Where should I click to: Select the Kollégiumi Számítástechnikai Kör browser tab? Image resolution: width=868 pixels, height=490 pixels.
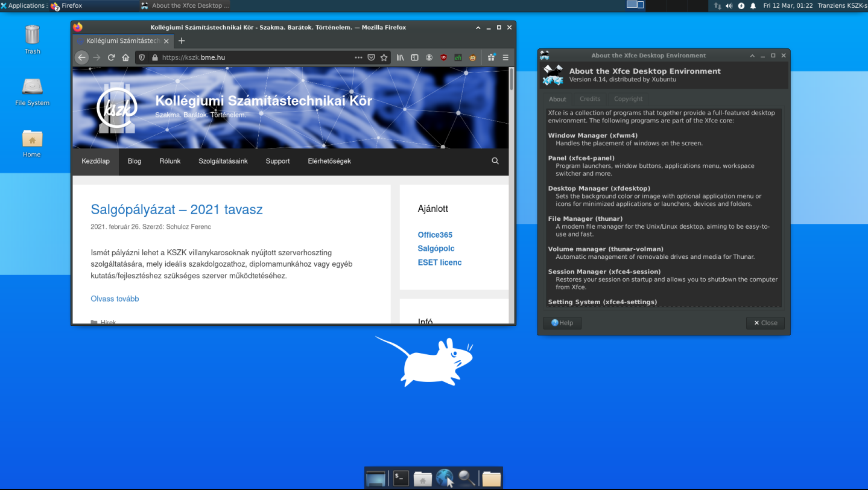122,40
